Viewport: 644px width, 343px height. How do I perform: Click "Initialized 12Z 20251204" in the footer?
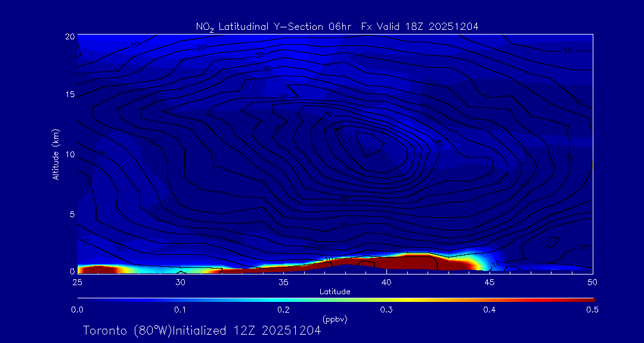coord(246,330)
